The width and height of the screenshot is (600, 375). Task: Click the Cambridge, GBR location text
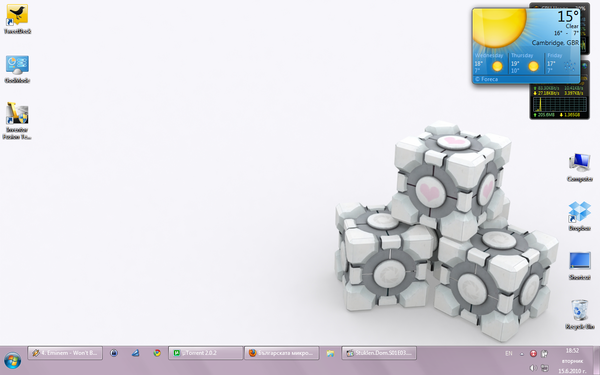(555, 43)
